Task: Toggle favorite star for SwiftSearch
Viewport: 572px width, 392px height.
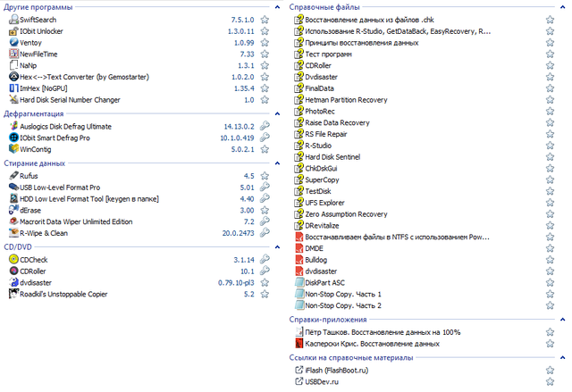Action: pos(265,20)
